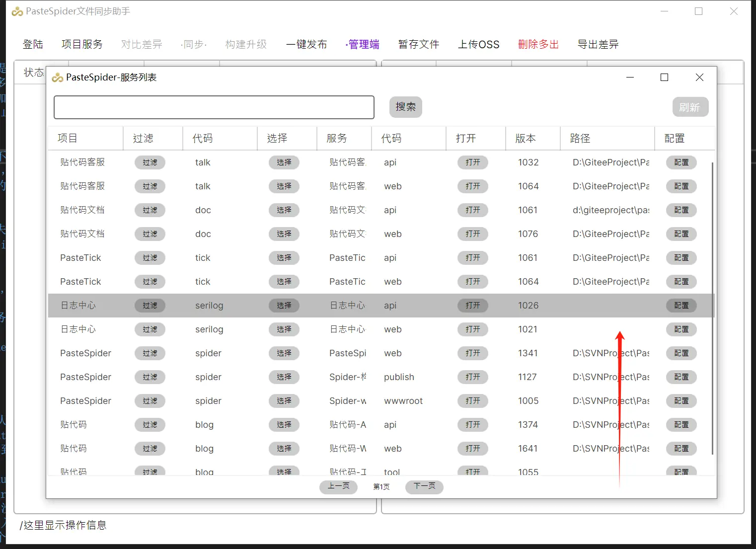The height and width of the screenshot is (549, 756).
Task: Go to next page with 下一页
Action: pyautogui.click(x=425, y=486)
